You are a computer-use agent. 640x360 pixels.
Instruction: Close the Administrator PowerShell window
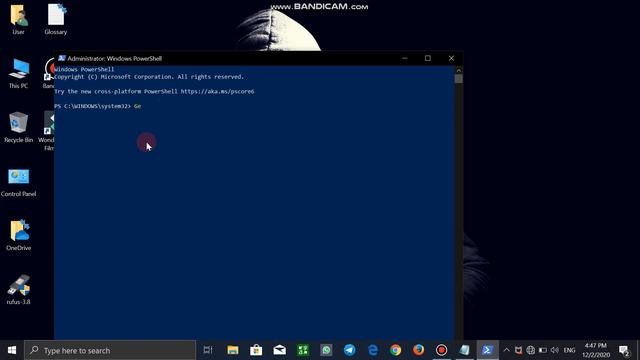click(x=451, y=58)
